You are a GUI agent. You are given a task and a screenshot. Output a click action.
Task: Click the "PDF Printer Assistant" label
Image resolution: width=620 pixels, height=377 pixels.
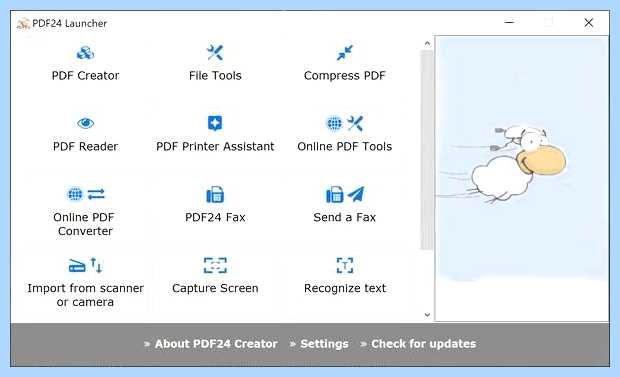click(x=215, y=146)
